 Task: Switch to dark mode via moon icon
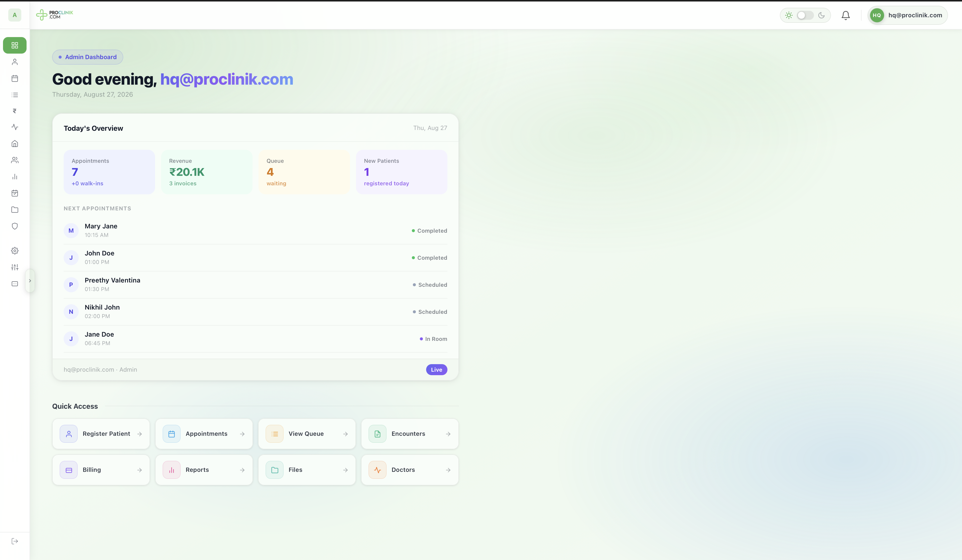tap(821, 15)
